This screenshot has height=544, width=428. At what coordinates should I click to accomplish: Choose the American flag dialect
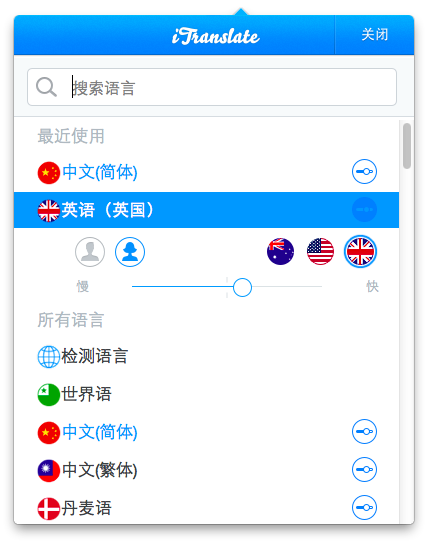tap(320, 252)
